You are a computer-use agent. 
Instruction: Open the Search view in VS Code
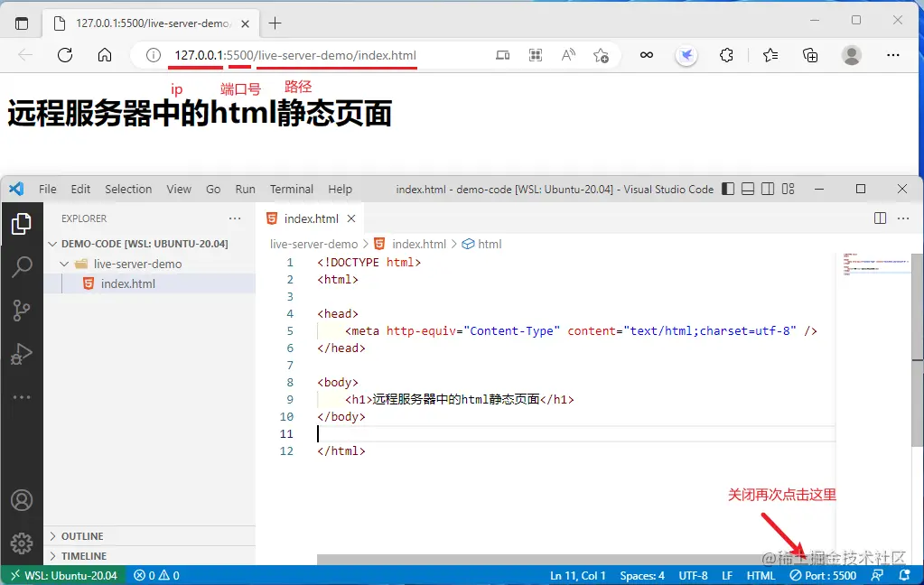pyautogui.click(x=22, y=267)
